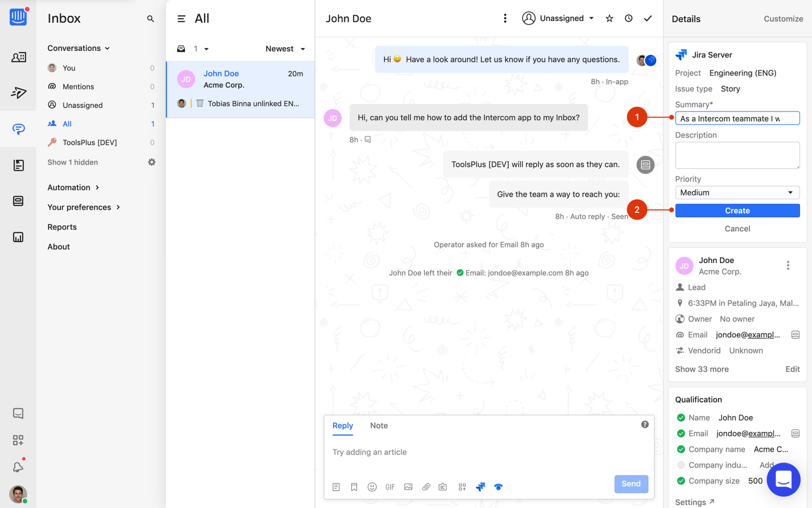The width and height of the screenshot is (812, 508).
Task: Insert an emoji in the reply
Action: pyautogui.click(x=372, y=487)
